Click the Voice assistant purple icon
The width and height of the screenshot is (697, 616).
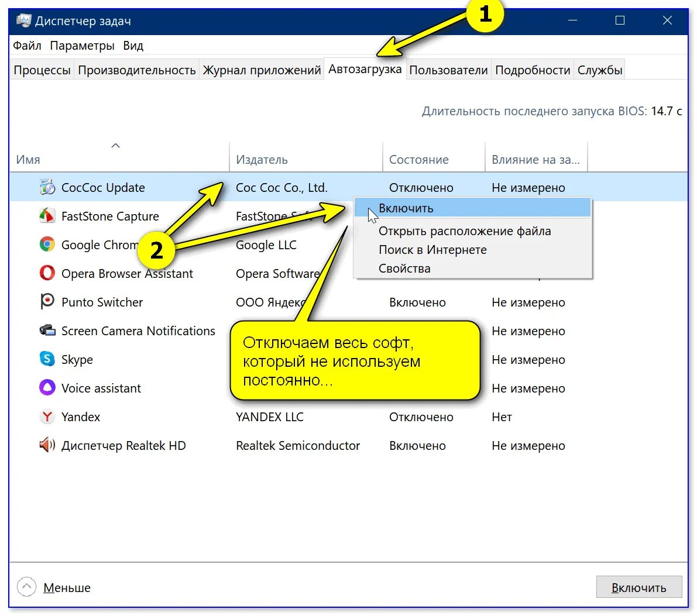(x=47, y=387)
